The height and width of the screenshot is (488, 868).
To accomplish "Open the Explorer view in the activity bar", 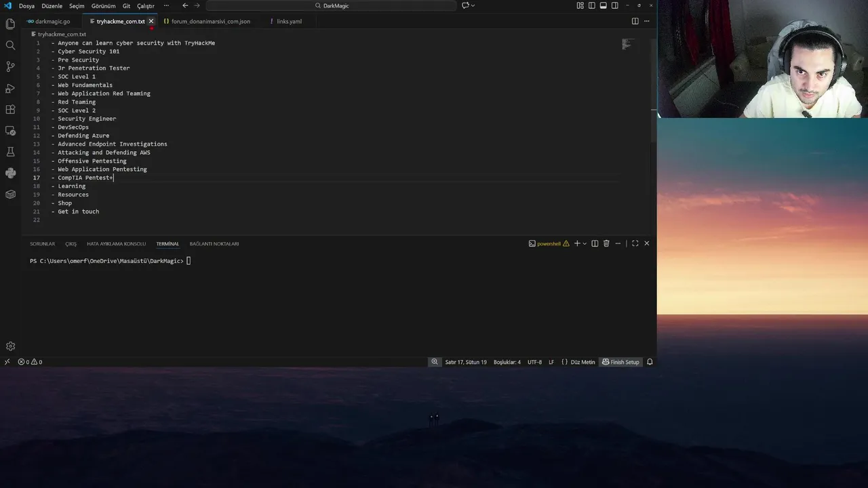I will click(x=10, y=24).
